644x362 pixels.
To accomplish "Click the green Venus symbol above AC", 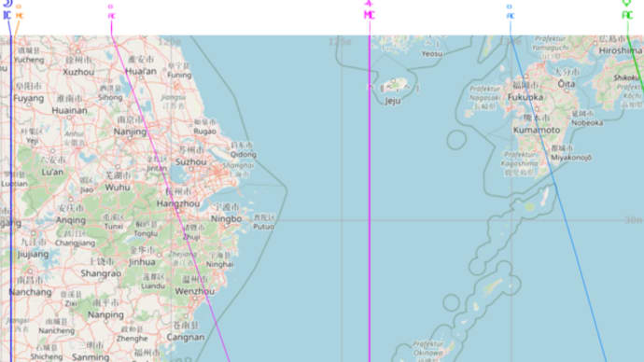I will (x=626, y=4).
